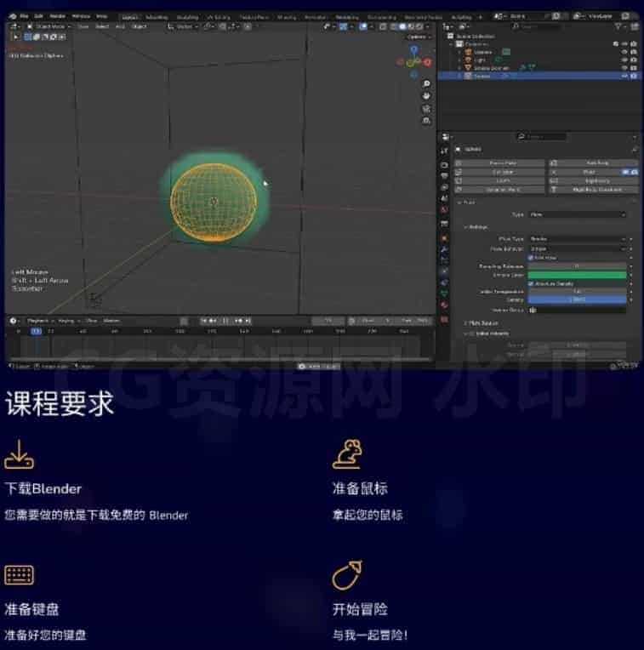Viewport: 644px width, 650px height.
Task: Click the zoom magnifier viewport icon
Action: point(426,84)
